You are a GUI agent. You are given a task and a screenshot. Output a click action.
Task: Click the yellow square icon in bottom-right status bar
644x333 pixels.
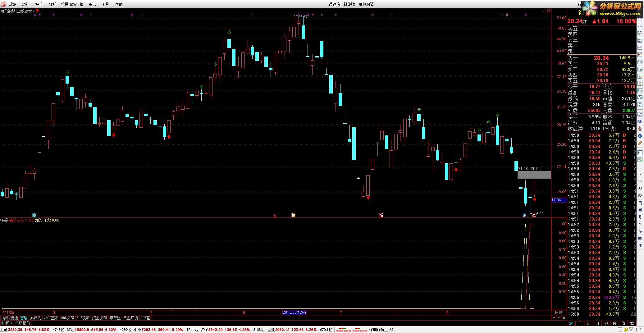(626, 330)
